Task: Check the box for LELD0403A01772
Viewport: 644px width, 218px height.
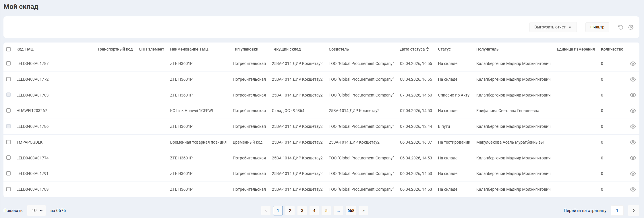Action: click(x=9, y=79)
